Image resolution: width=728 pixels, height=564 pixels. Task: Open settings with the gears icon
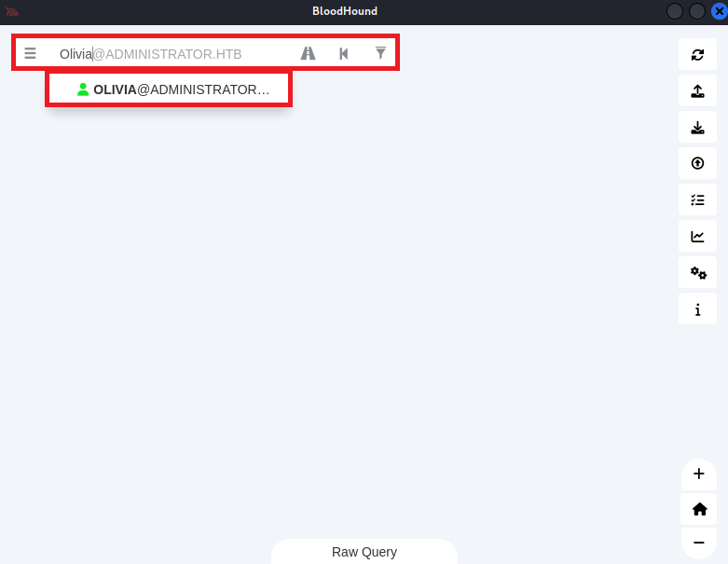(x=697, y=272)
